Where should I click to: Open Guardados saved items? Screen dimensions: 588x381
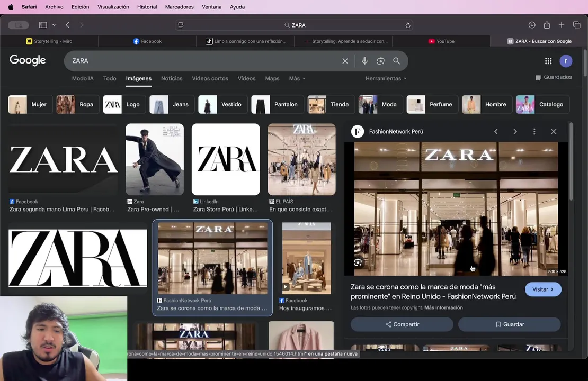pyautogui.click(x=554, y=77)
